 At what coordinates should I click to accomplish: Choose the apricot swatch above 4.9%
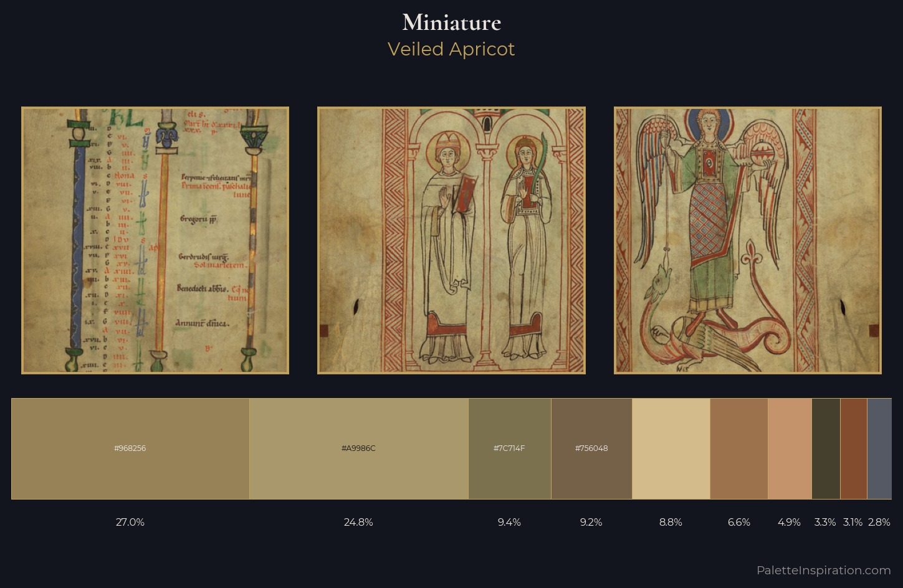point(790,448)
